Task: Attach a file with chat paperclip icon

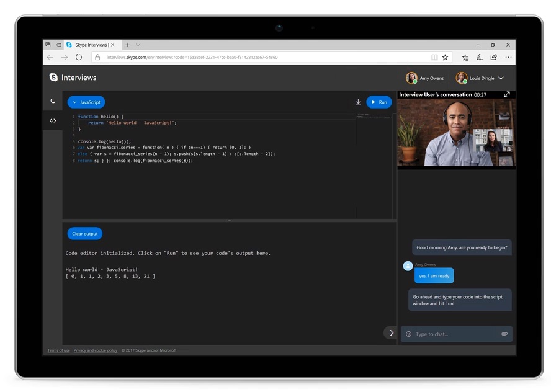Action: 504,334
